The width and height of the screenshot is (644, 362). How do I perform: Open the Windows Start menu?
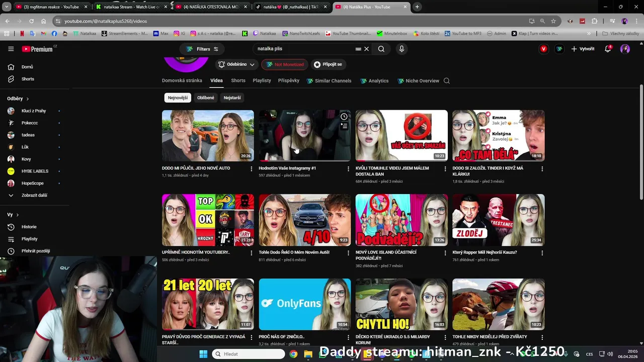(x=203, y=354)
